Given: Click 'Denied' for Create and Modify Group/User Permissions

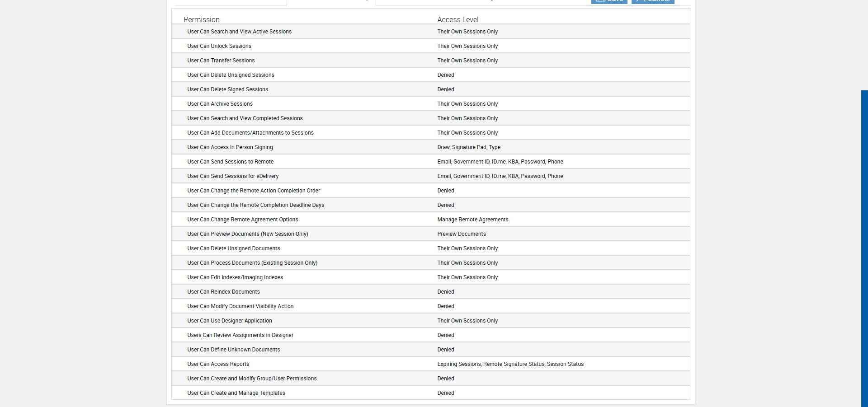Looking at the screenshot, I should (446, 379).
